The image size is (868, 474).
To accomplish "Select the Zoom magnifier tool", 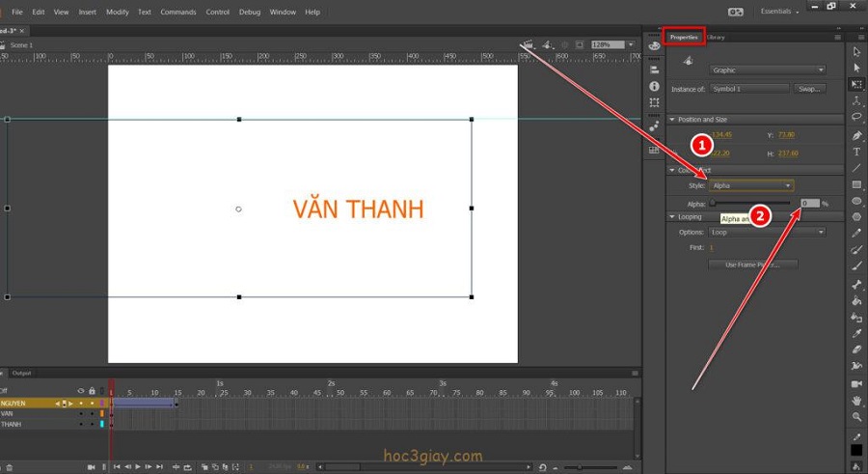I will coord(856,417).
